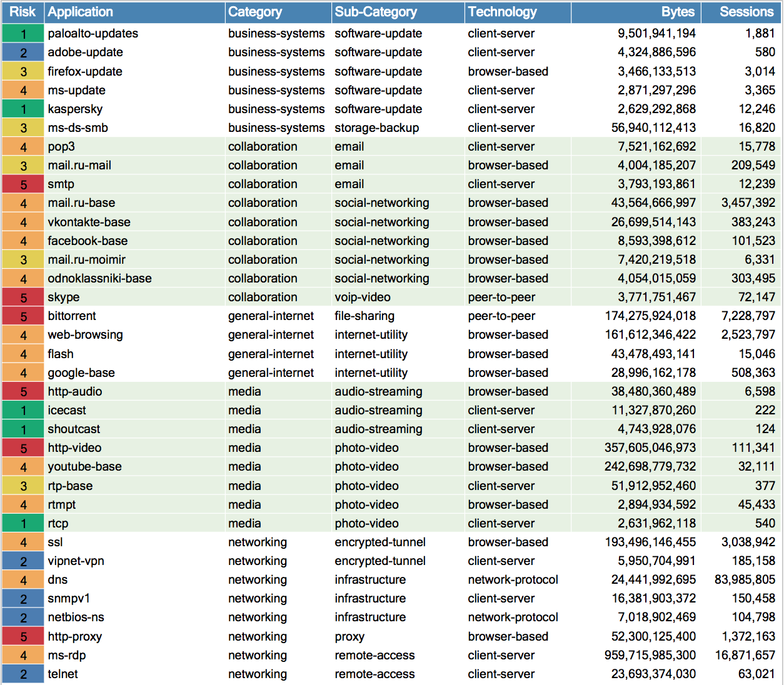784x685 pixels.
Task: Click the green risk 1 cell for paloalto-updates
Action: (23, 34)
